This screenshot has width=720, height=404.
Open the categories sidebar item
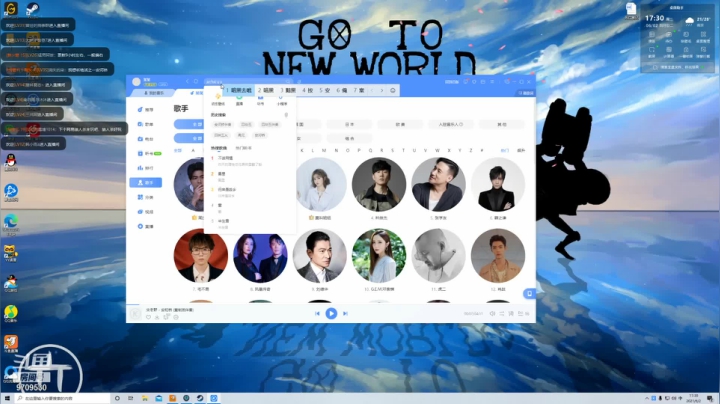145,197
